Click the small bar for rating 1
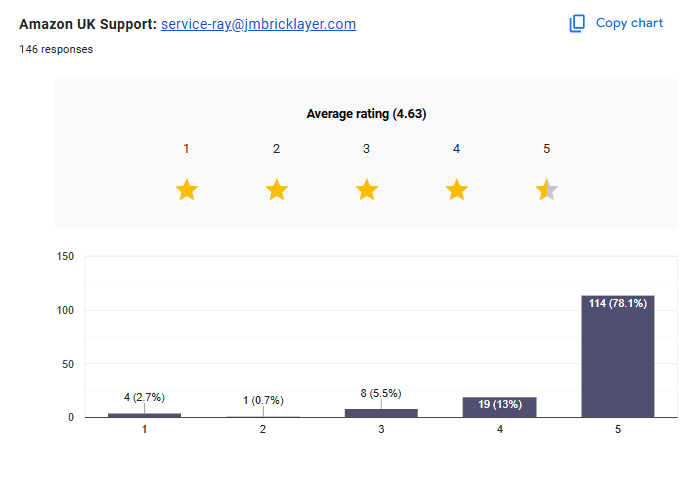Image resolution: width=688 pixels, height=481 pixels. click(144, 415)
